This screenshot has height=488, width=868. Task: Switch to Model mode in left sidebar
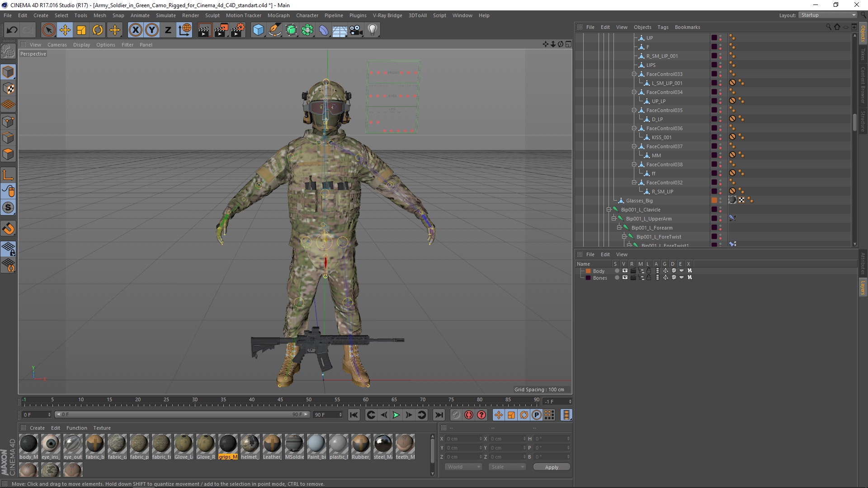[8, 72]
